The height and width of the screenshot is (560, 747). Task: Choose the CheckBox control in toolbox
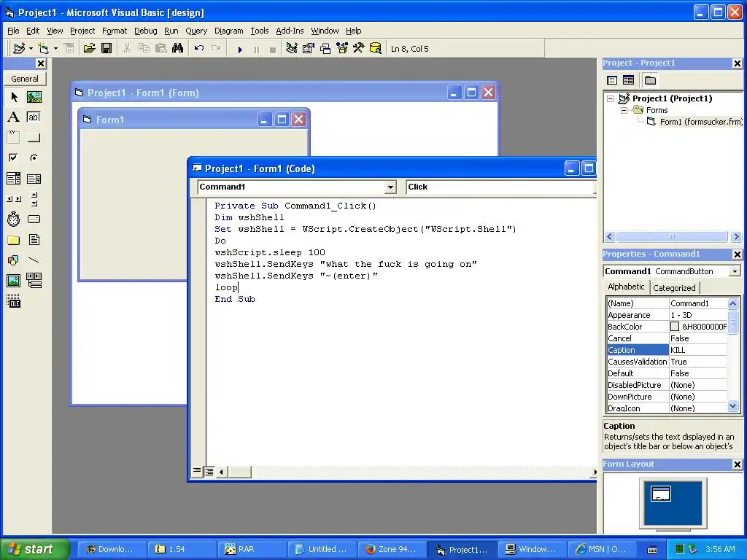point(14,157)
